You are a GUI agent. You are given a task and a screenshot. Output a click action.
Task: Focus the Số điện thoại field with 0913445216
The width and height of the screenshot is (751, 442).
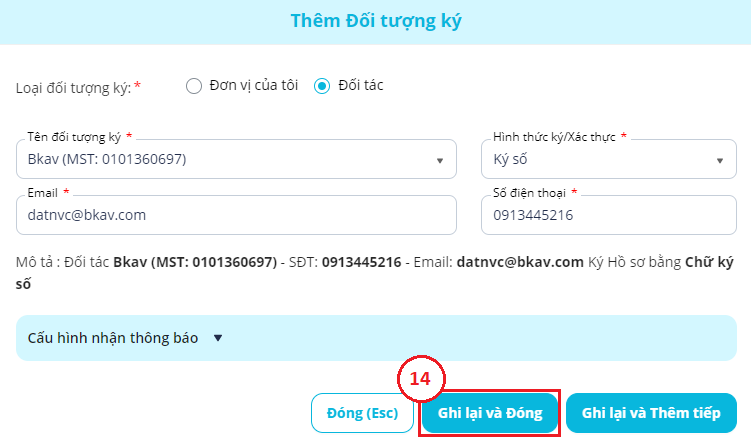(x=608, y=215)
